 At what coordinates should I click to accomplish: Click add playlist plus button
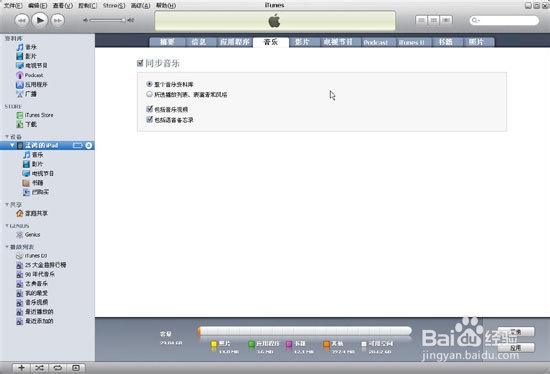tap(21, 368)
